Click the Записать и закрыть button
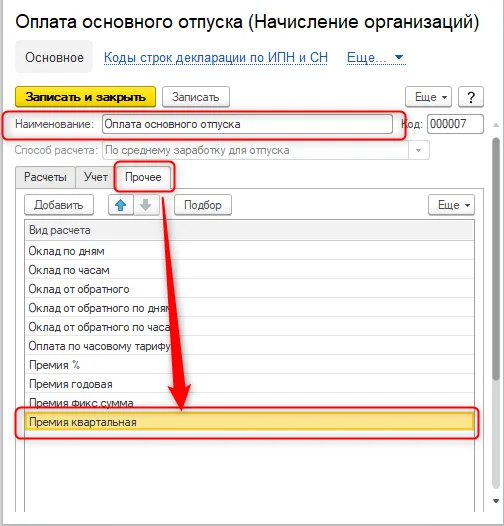Image resolution: width=504 pixels, height=526 pixels. click(86, 97)
